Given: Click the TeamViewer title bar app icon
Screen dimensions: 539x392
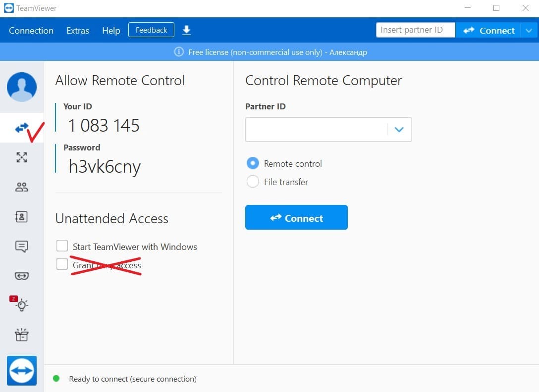Looking at the screenshot, I should coord(8,8).
